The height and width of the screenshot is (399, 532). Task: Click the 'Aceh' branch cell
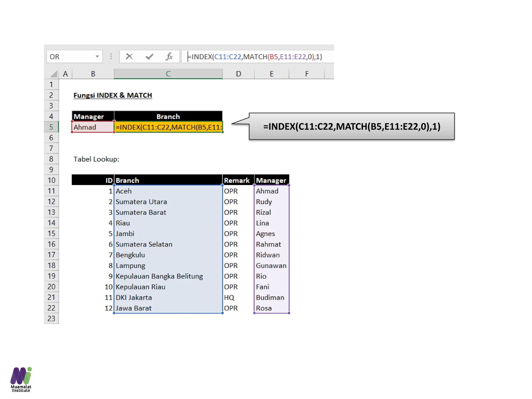(x=168, y=191)
